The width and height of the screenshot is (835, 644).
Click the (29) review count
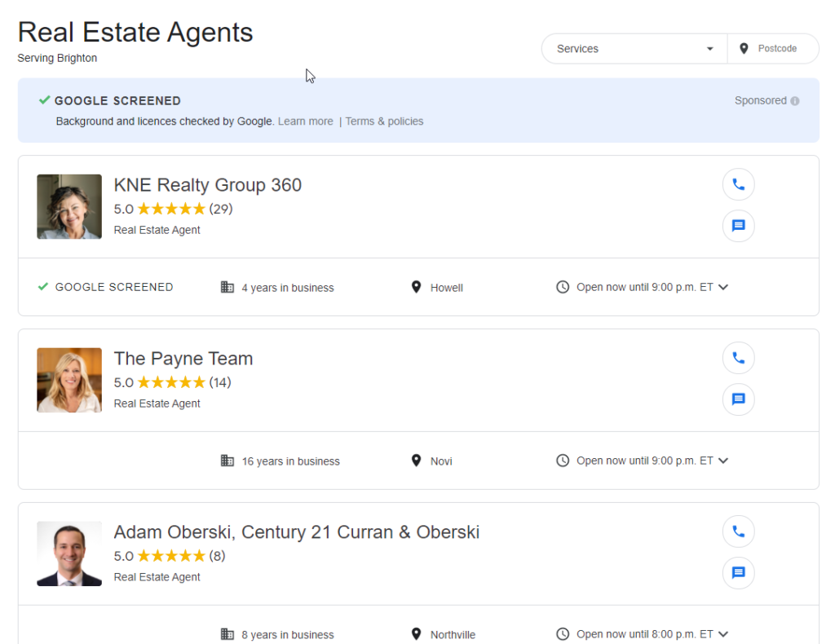221,209
